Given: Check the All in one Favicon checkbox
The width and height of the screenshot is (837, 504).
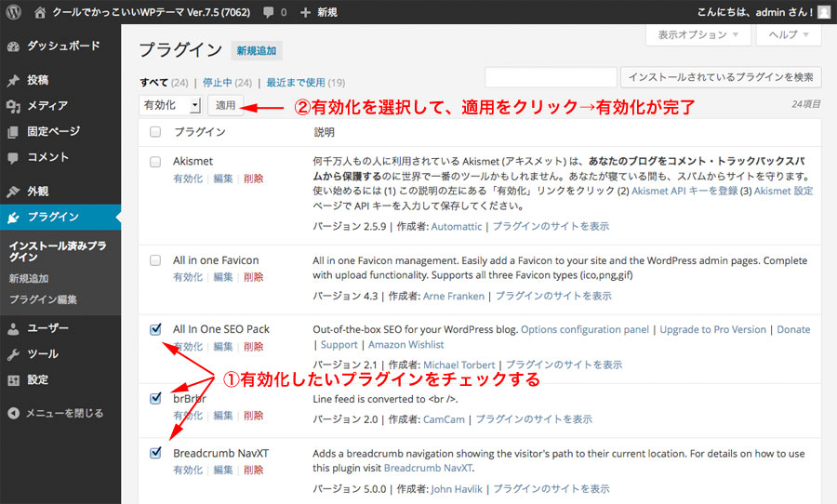Looking at the screenshot, I should (x=155, y=260).
